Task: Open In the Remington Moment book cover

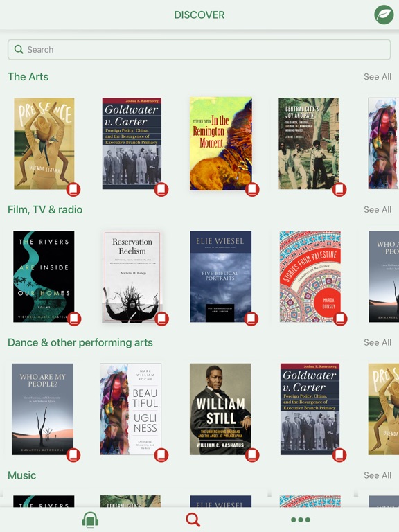Action: (x=221, y=143)
